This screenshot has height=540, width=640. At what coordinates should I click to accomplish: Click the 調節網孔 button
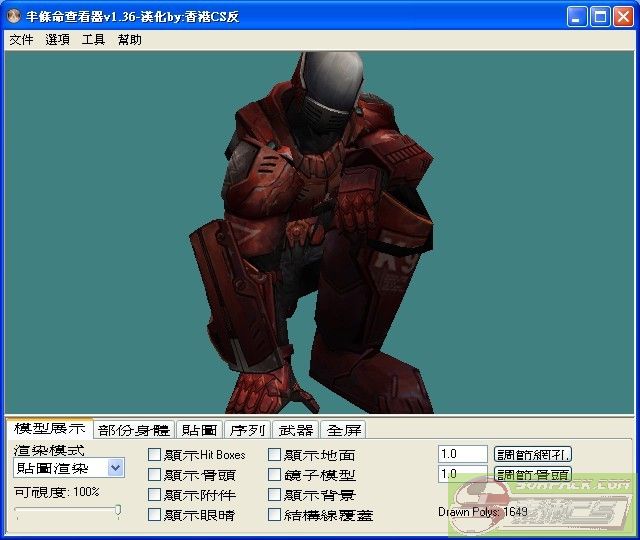(x=534, y=455)
